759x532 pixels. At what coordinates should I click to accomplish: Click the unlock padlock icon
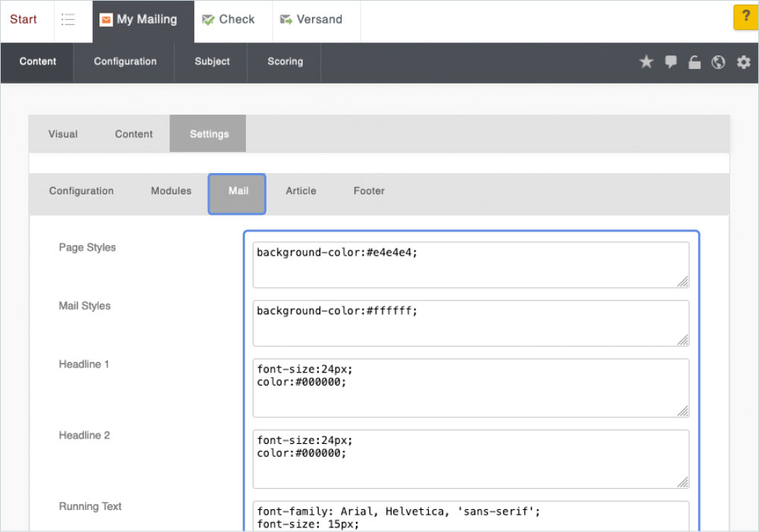(694, 62)
